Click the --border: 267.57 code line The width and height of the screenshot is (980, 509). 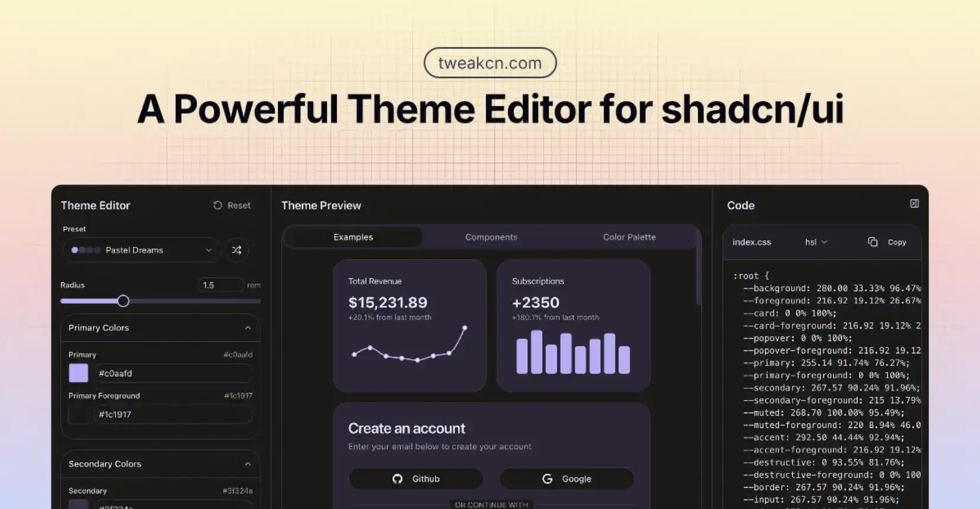pyautogui.click(x=824, y=487)
